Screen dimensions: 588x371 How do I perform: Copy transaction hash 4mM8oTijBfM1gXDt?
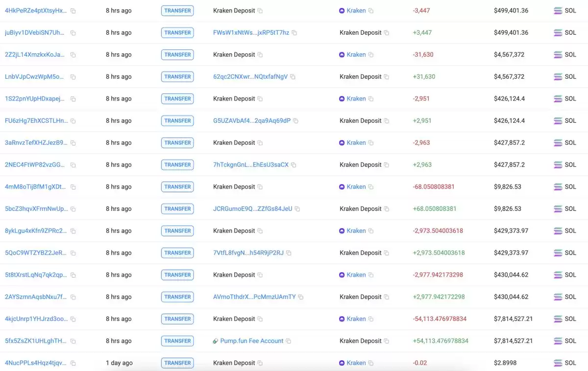pyautogui.click(x=73, y=187)
